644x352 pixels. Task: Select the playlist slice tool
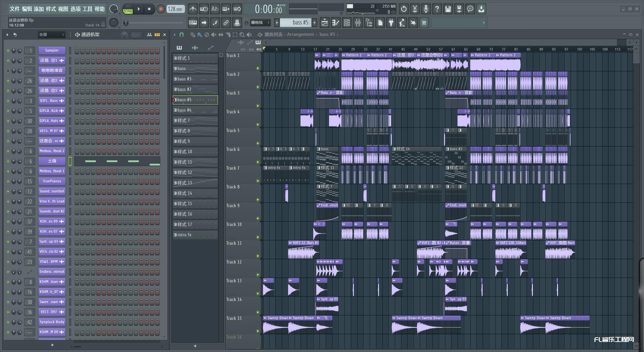(x=228, y=35)
